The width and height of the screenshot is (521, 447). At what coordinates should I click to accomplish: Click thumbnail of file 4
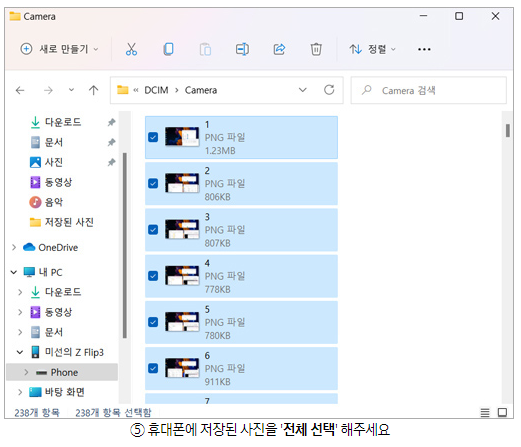pos(182,276)
